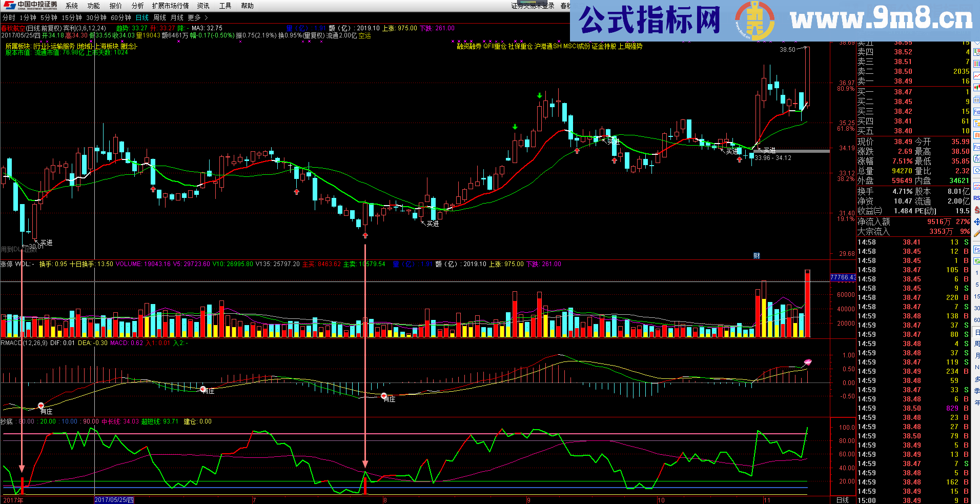This screenshot has width=980, height=504.
Task: Click the 宾利(3,6,12,24) indicator label
Action: click(x=85, y=28)
